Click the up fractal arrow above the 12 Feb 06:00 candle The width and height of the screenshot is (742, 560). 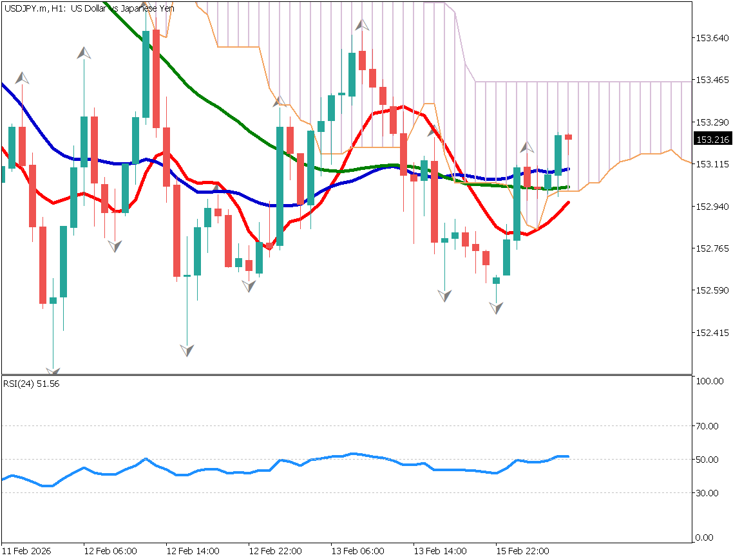(84, 53)
